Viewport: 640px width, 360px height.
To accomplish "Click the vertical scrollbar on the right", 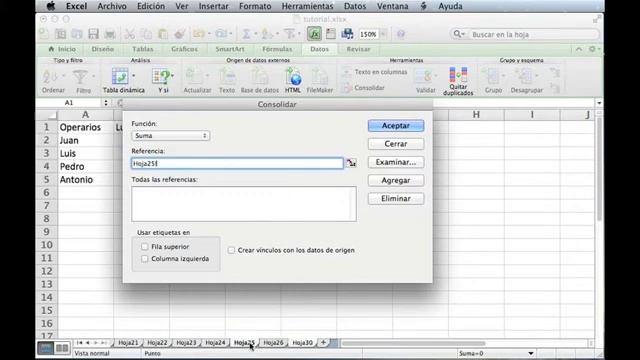I will click(599, 169).
